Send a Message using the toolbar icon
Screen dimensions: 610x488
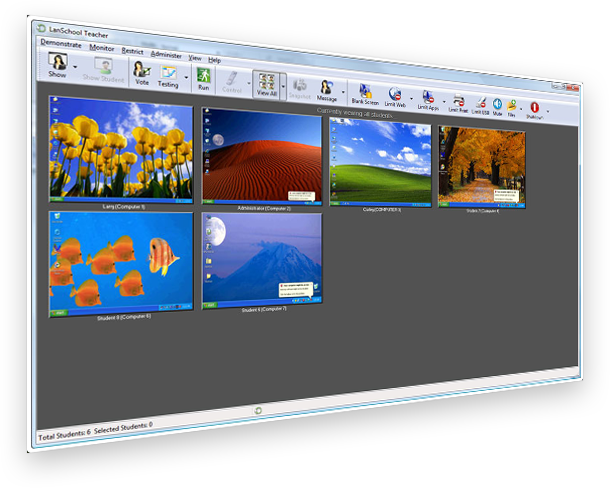point(326,88)
